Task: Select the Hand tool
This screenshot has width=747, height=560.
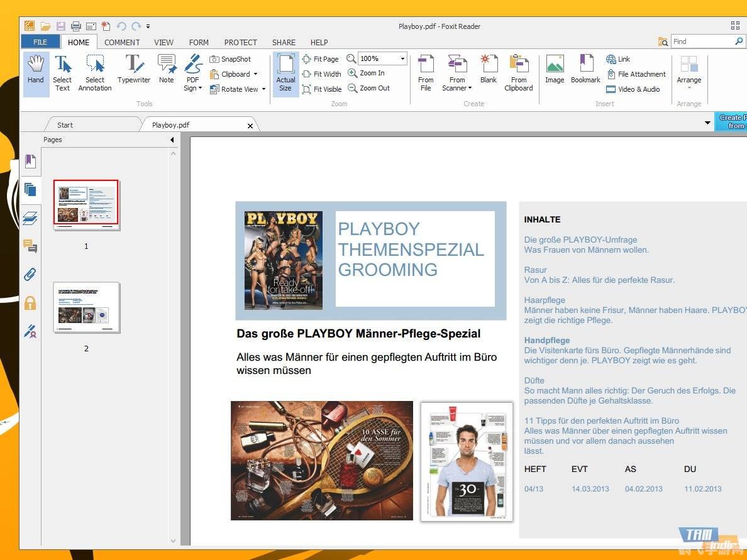Action: click(x=35, y=71)
